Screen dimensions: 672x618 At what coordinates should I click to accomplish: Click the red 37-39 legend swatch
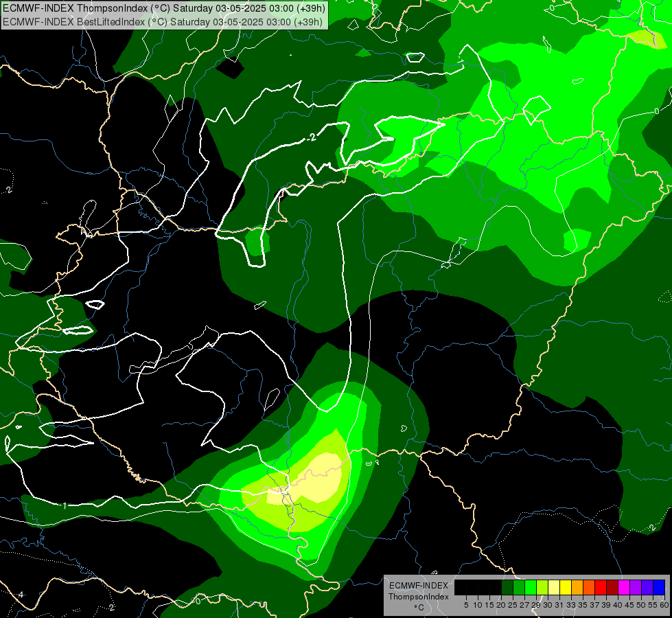click(x=601, y=587)
